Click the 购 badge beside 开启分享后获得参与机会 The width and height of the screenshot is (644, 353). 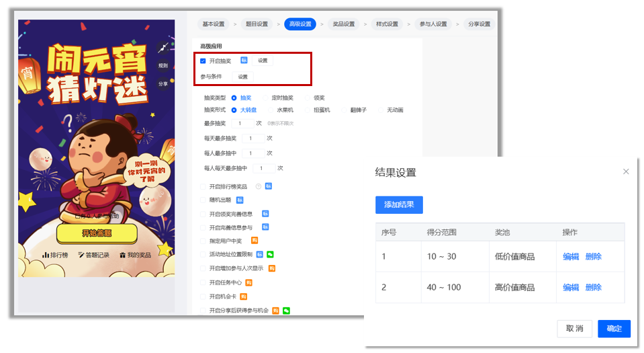point(276,311)
